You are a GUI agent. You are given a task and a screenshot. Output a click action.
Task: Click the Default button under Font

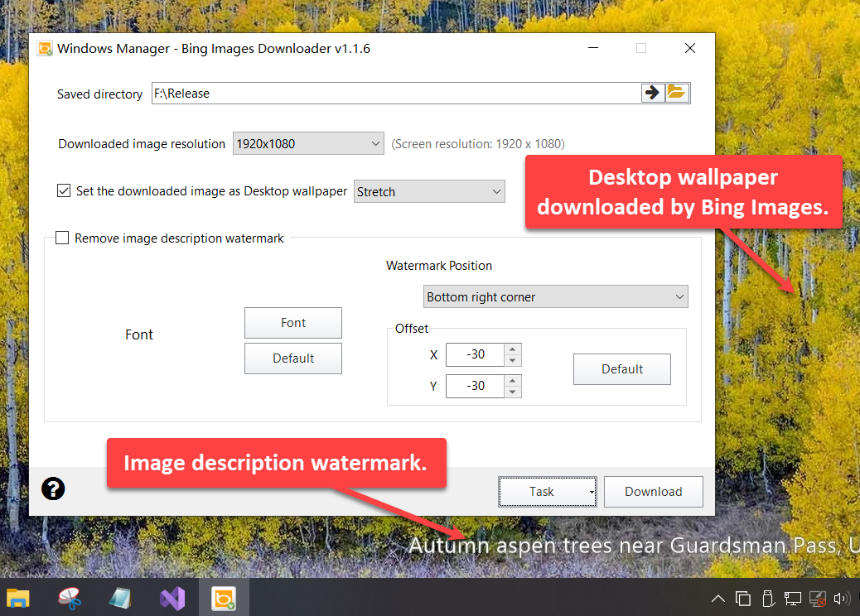(293, 359)
